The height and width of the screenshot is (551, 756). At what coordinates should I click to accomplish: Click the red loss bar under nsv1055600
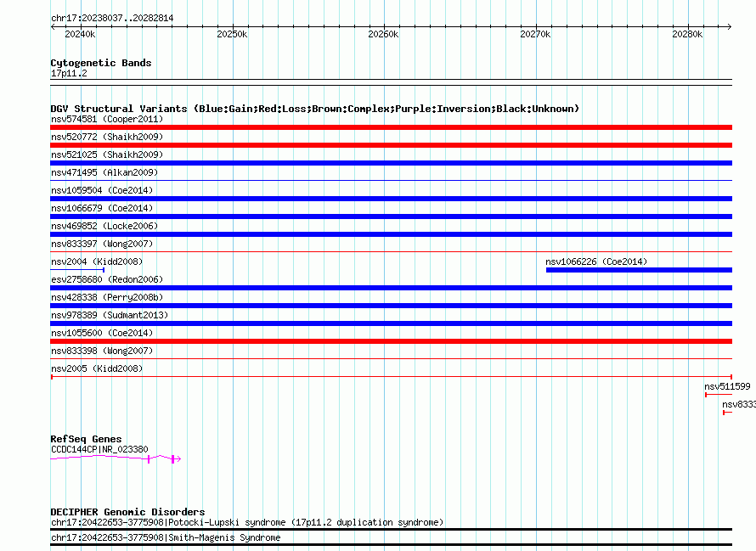point(391,341)
